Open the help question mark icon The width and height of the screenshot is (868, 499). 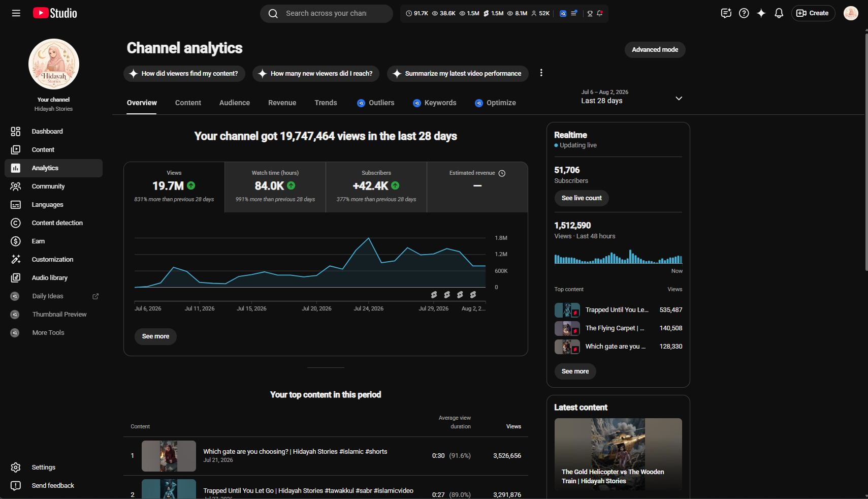pyautogui.click(x=744, y=13)
